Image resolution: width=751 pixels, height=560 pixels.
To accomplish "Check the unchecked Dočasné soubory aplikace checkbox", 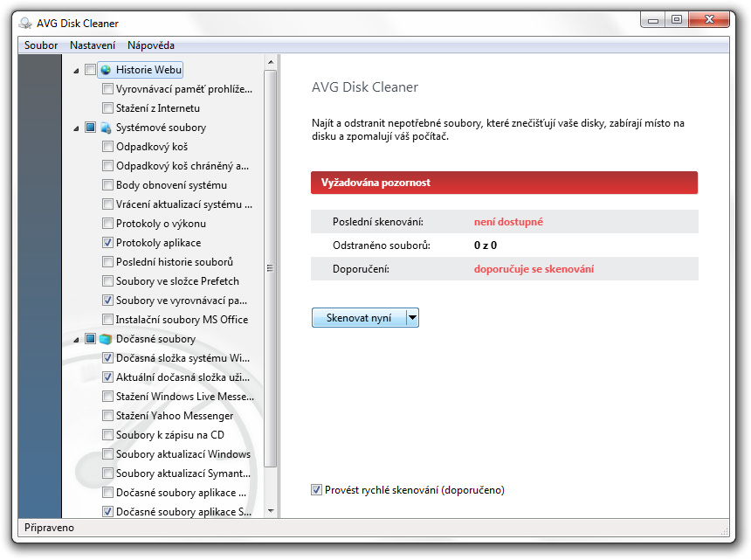I will click(107, 493).
